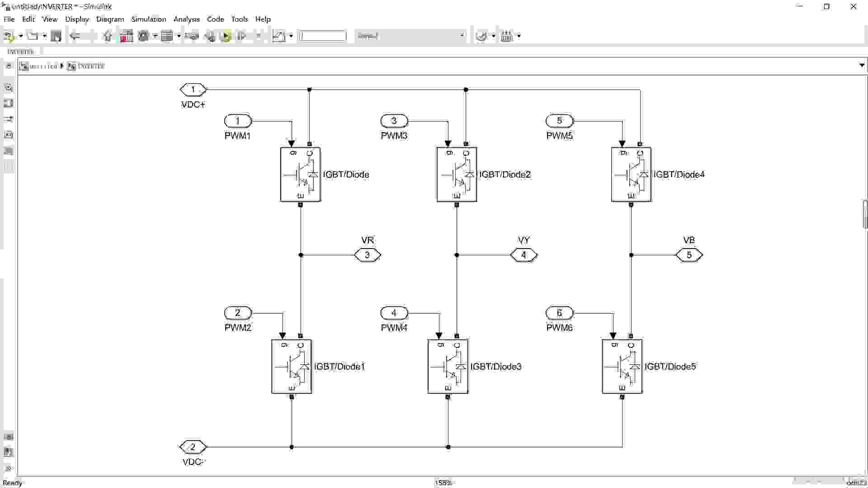Expand the explorer bar history dropdown
Screen dimensions: 868x488
(x=862, y=66)
